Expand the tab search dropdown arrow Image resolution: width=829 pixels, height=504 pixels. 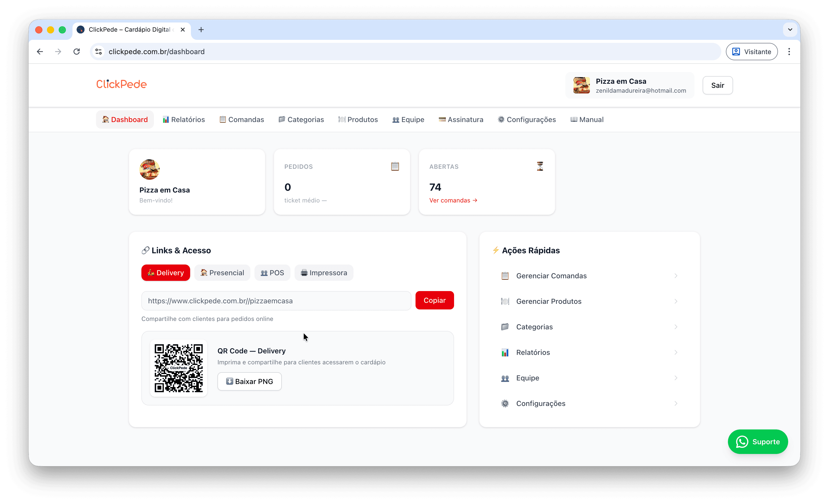(790, 30)
